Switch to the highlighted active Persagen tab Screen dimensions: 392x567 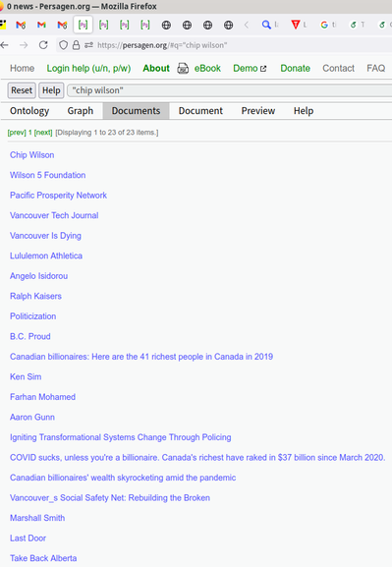point(83,25)
